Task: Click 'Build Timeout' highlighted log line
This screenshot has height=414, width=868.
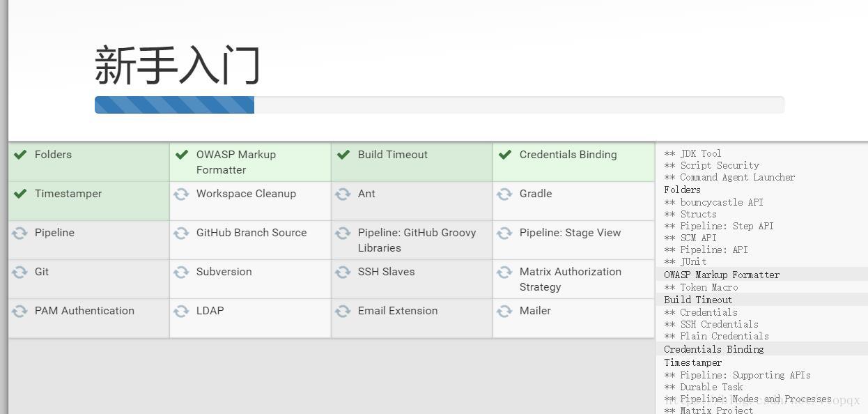Action: click(x=698, y=300)
